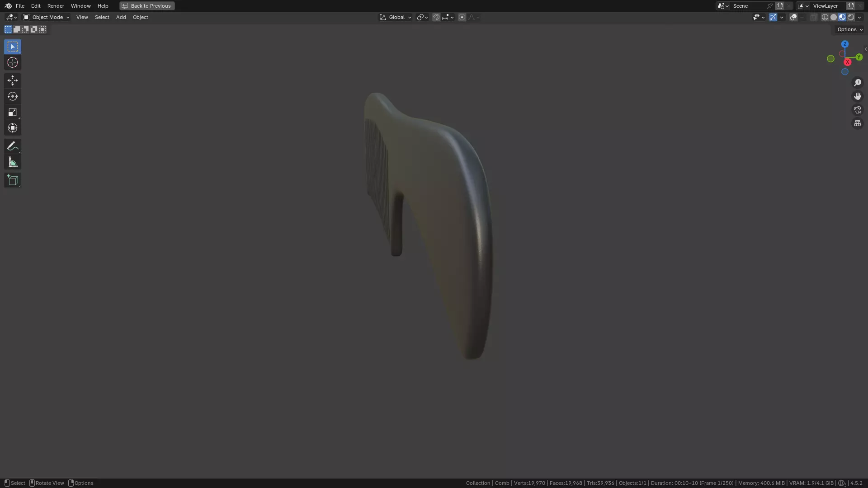Open the viewport Add menu
The width and height of the screenshot is (868, 488).
click(121, 17)
